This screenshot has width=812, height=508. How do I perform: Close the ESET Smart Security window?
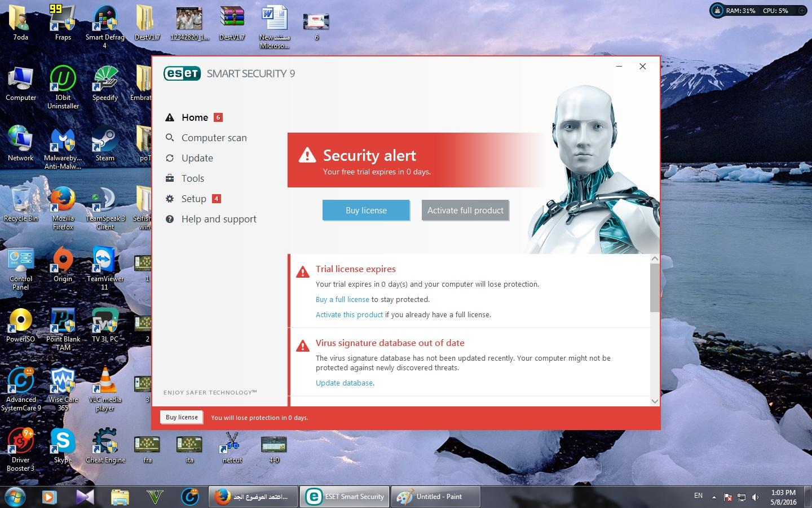(642, 67)
